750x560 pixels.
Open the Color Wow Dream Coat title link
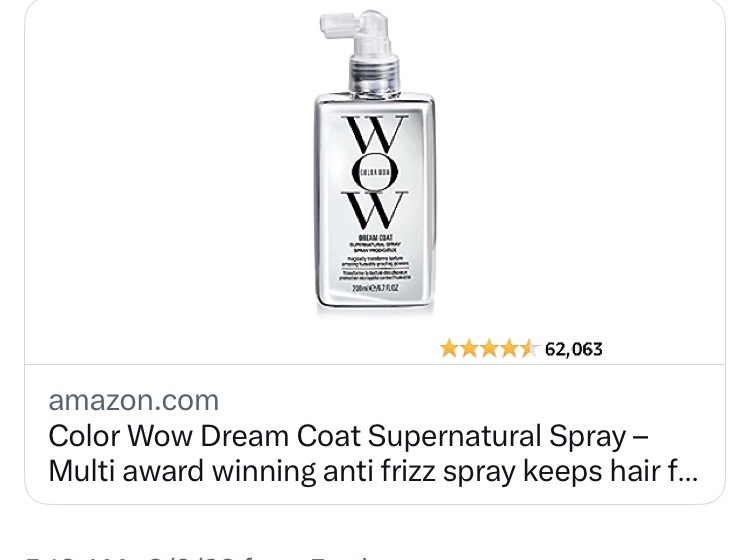point(373,453)
